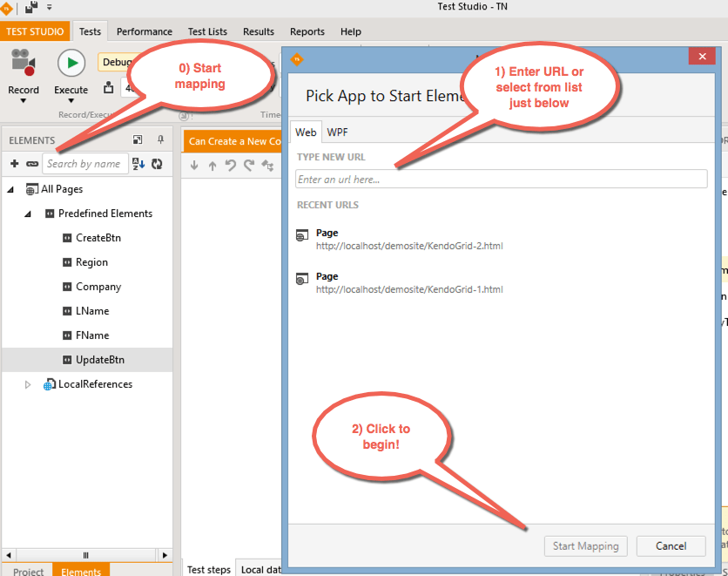Open the Test Lists tab
The height and width of the screenshot is (576, 728).
tap(207, 31)
